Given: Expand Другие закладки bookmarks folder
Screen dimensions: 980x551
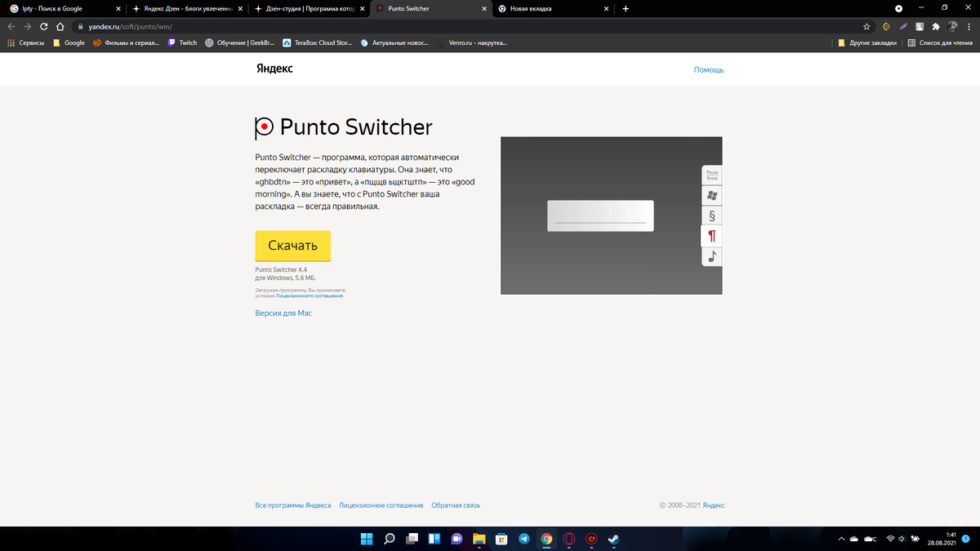Looking at the screenshot, I should (866, 42).
